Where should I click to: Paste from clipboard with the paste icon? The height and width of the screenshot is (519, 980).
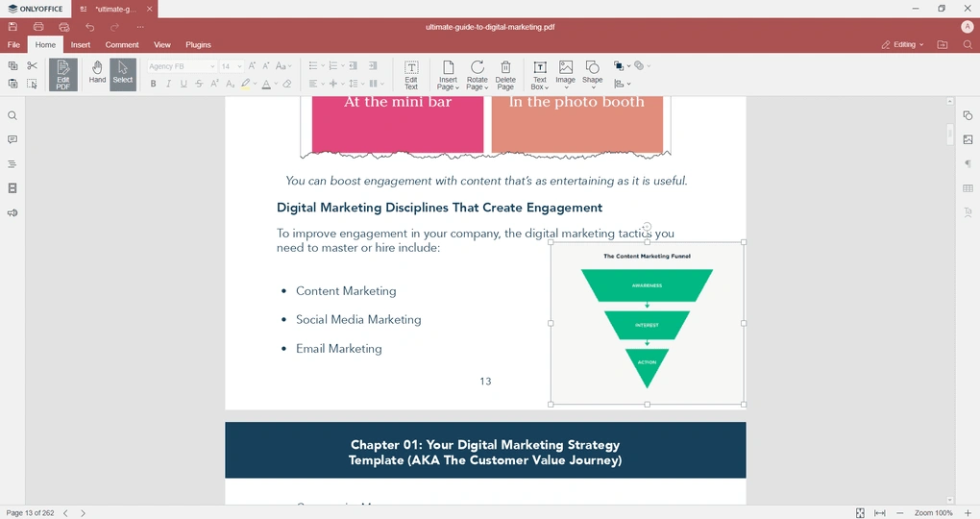(x=12, y=84)
